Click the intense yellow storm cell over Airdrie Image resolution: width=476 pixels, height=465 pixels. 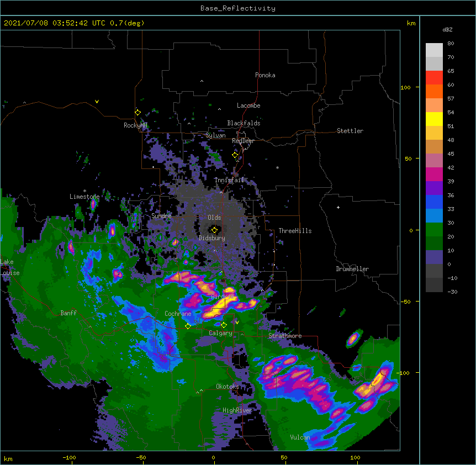coord(221,304)
